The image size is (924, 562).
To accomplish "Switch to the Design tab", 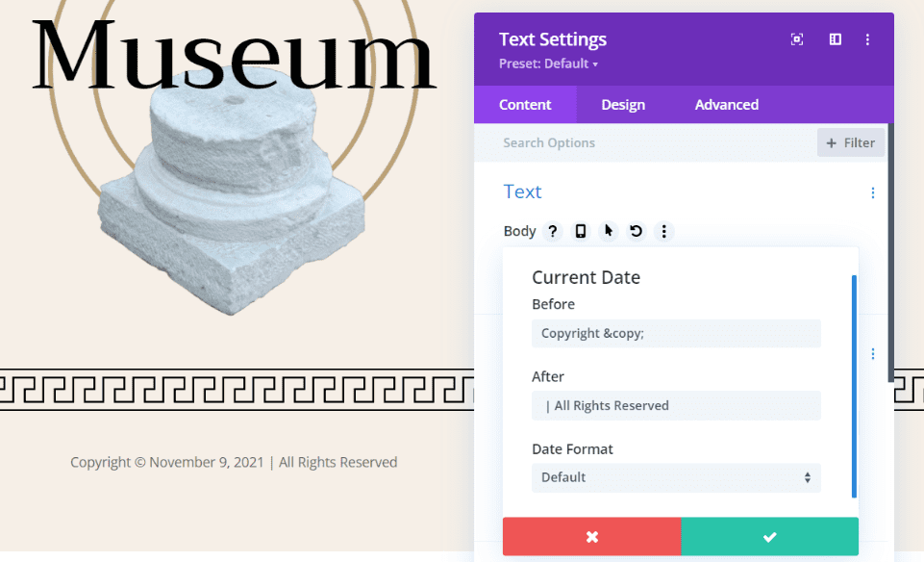I will (622, 104).
